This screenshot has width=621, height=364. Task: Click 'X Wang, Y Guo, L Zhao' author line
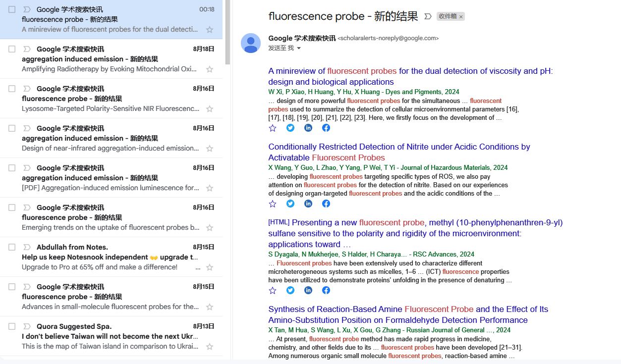click(x=388, y=167)
